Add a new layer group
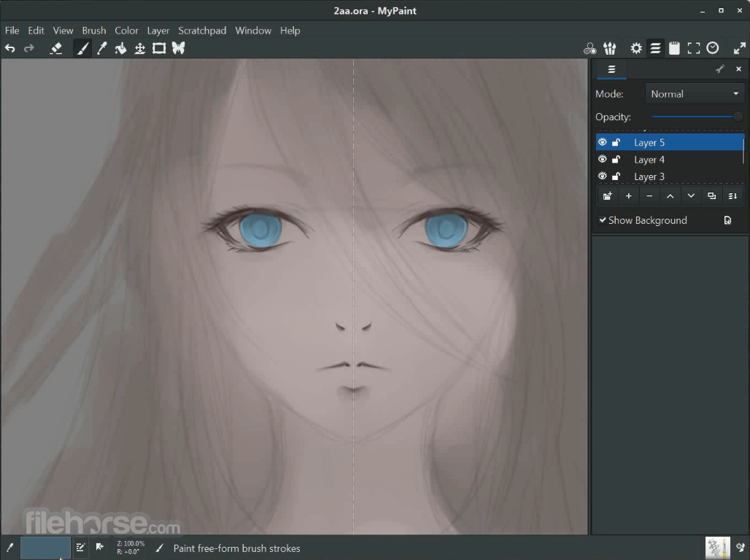 coord(608,196)
